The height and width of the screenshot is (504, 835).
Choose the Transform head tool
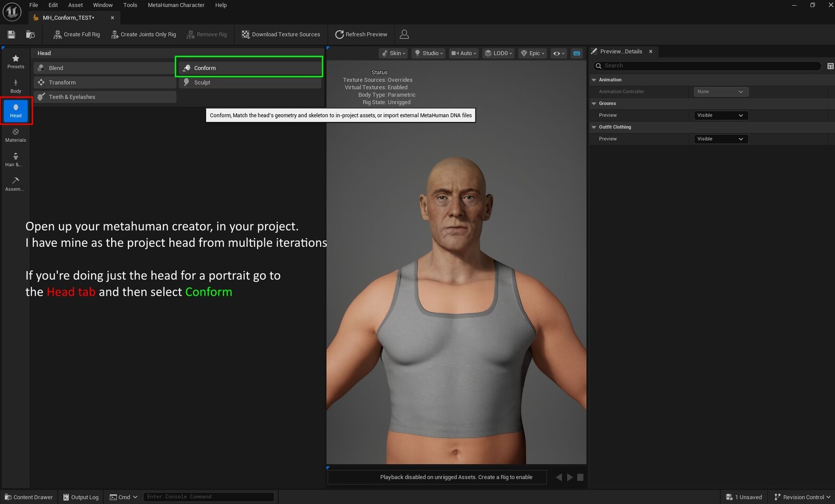click(105, 82)
